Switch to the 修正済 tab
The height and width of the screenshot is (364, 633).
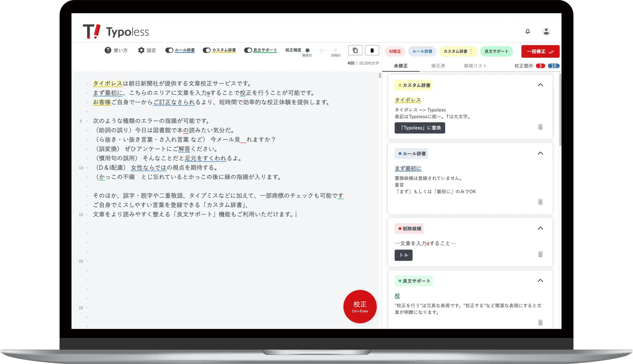pos(438,66)
